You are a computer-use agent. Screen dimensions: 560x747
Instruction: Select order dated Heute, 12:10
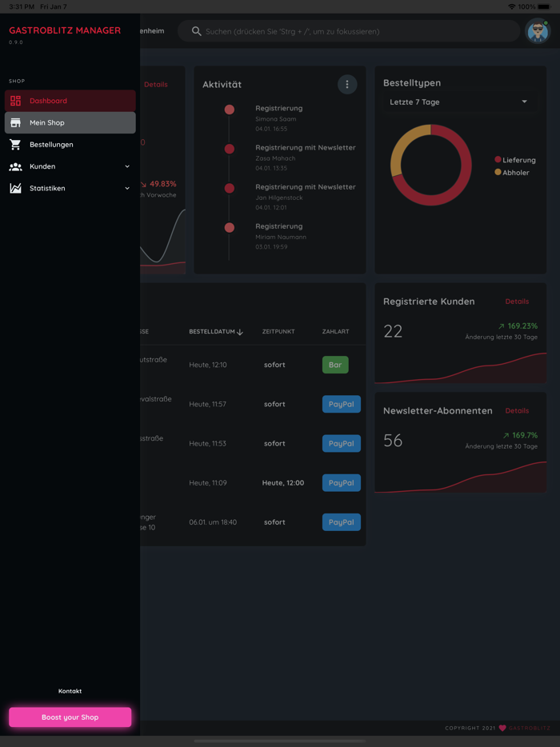click(208, 365)
